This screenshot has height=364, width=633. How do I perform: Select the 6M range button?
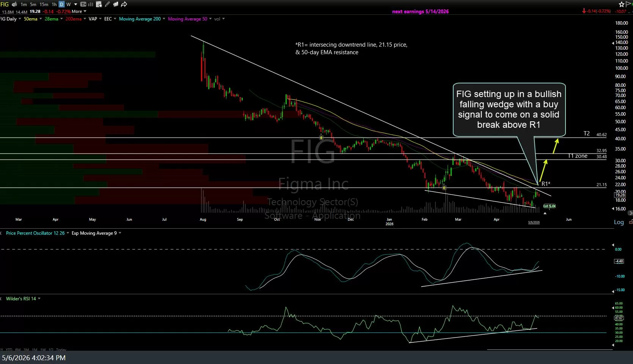point(17,350)
